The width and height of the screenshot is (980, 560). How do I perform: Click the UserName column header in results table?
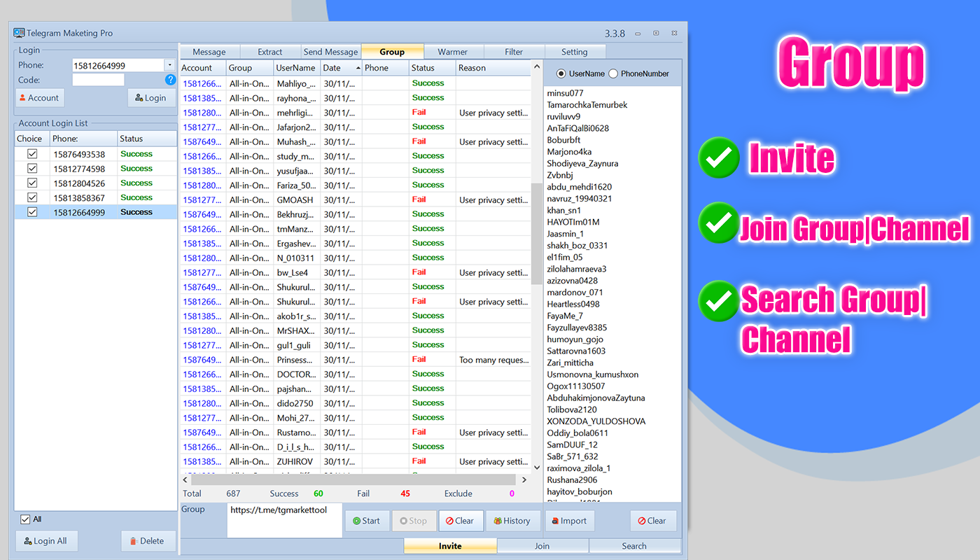coord(297,68)
